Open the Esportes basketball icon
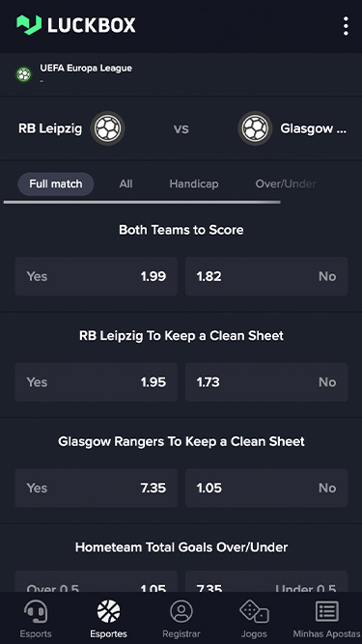This screenshot has width=362, height=644. 109,611
